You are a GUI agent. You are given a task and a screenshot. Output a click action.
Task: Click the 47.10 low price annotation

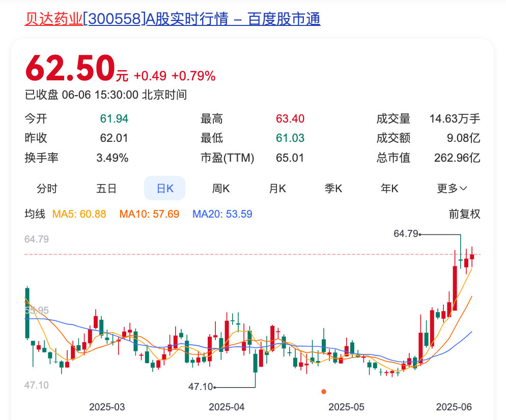tap(201, 386)
